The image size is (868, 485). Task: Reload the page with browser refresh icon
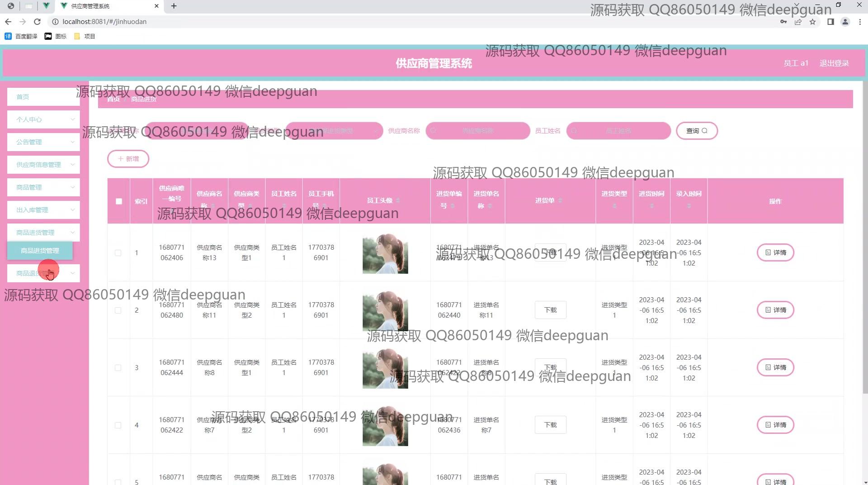click(x=38, y=22)
